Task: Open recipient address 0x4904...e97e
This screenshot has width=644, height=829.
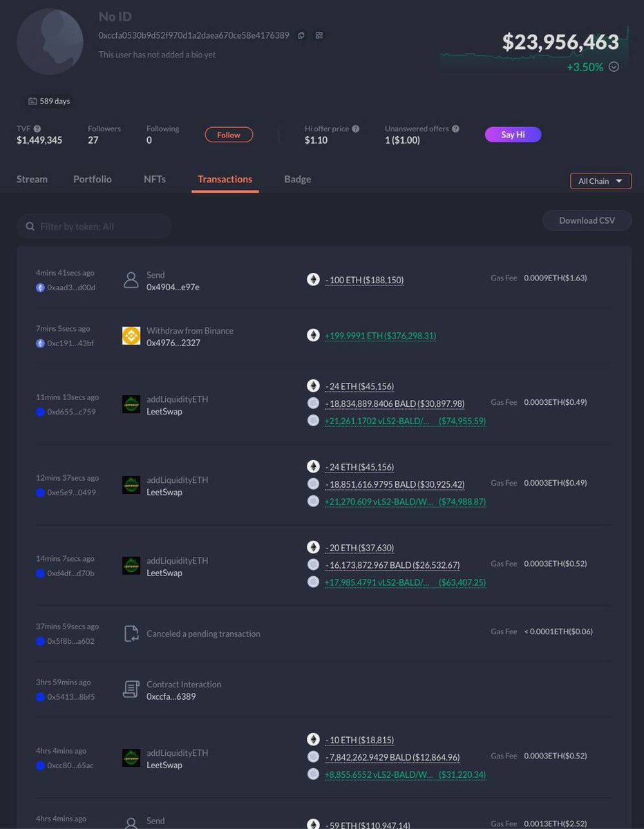Action: click(x=173, y=287)
